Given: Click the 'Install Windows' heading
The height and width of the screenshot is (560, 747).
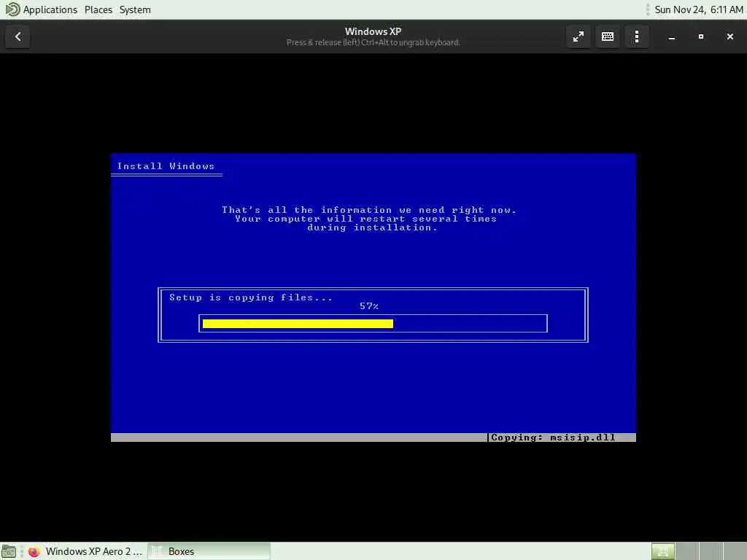Looking at the screenshot, I should [166, 166].
